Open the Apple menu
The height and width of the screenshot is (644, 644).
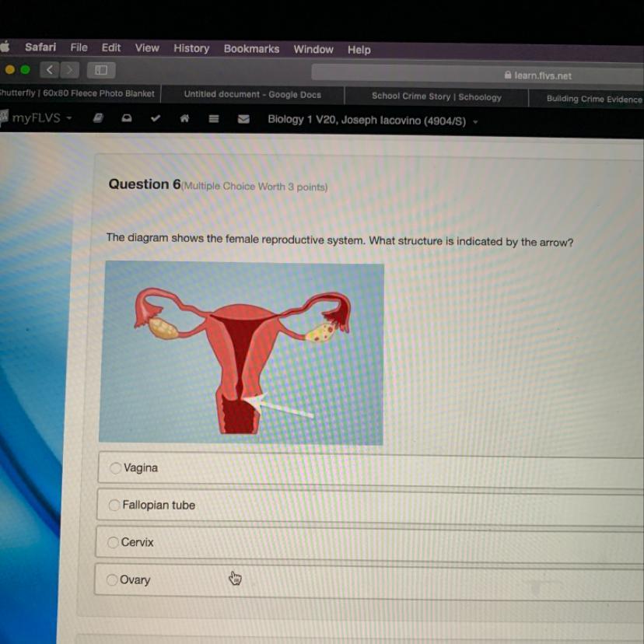[x=4, y=46]
